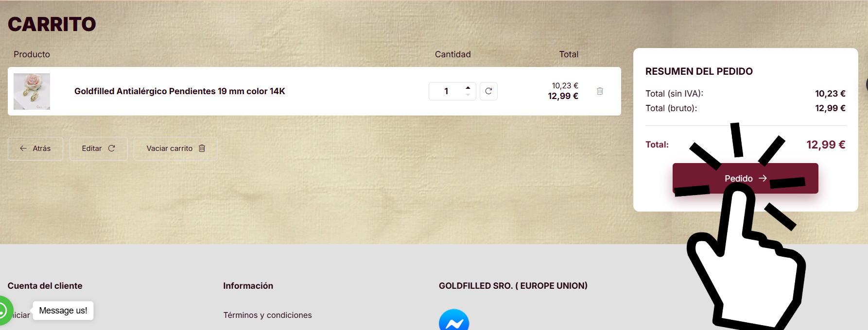868x330 pixels.
Task: Open the Messenger chat icon
Action: [454, 320]
